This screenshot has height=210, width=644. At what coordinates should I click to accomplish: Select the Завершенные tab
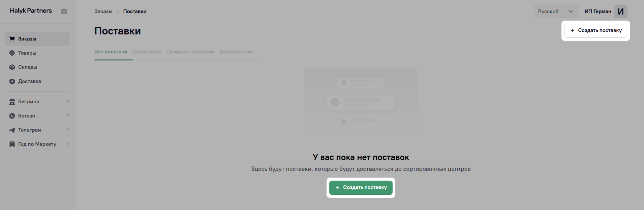coord(237,52)
